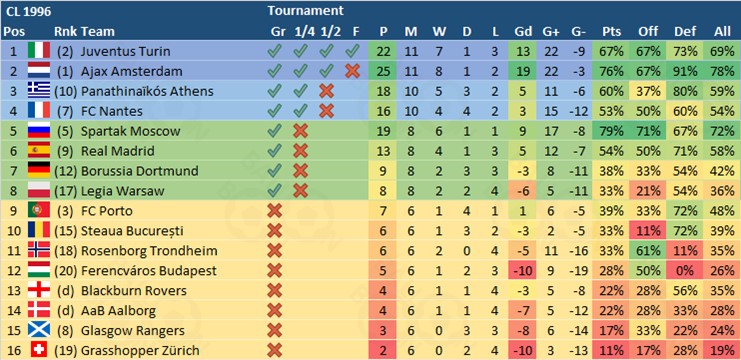Click the Borussia Dortmund team name
This screenshot has width=741, height=360.
tap(139, 171)
